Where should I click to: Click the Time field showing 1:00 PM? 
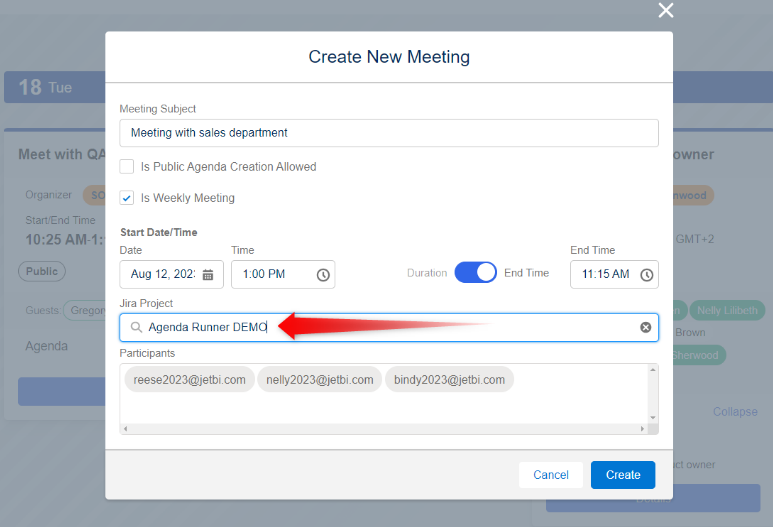click(x=283, y=274)
